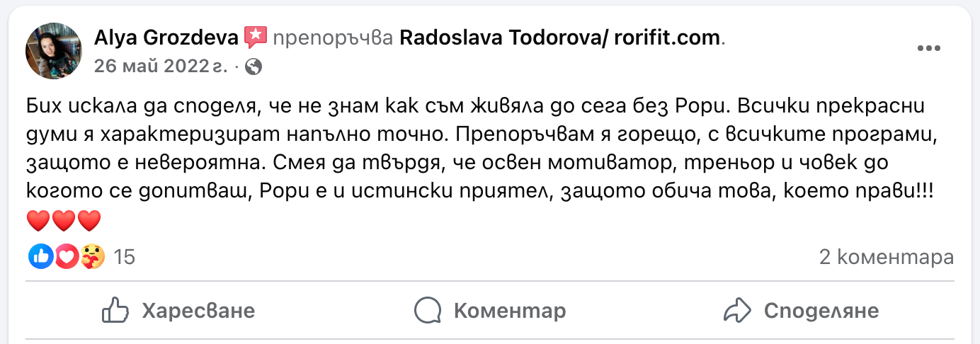Show who reacted via the 15 count
This screenshot has width=980, height=344.
[124, 257]
